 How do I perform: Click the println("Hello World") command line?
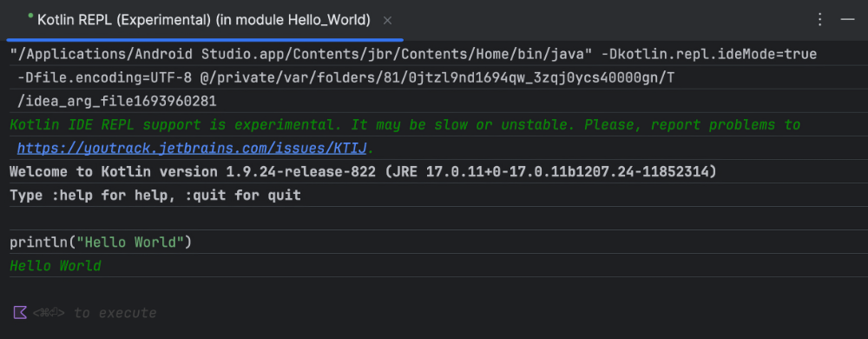101,242
